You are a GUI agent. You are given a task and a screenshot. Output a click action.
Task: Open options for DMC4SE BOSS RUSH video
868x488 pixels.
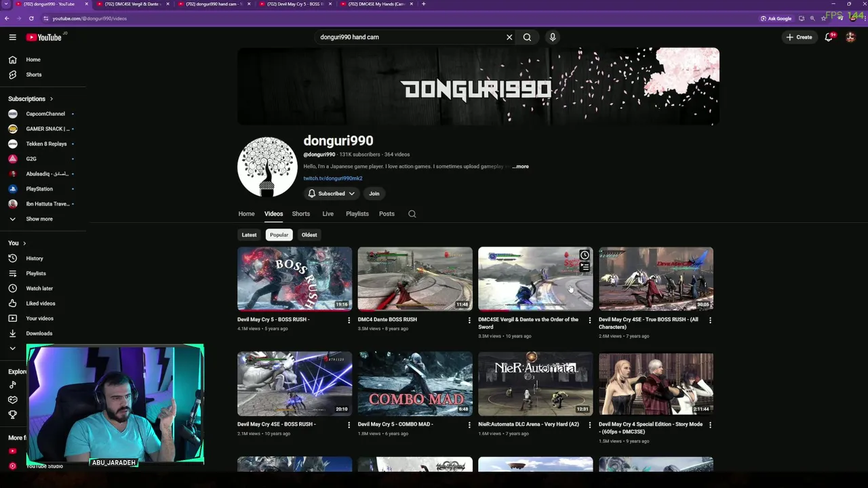click(x=349, y=425)
